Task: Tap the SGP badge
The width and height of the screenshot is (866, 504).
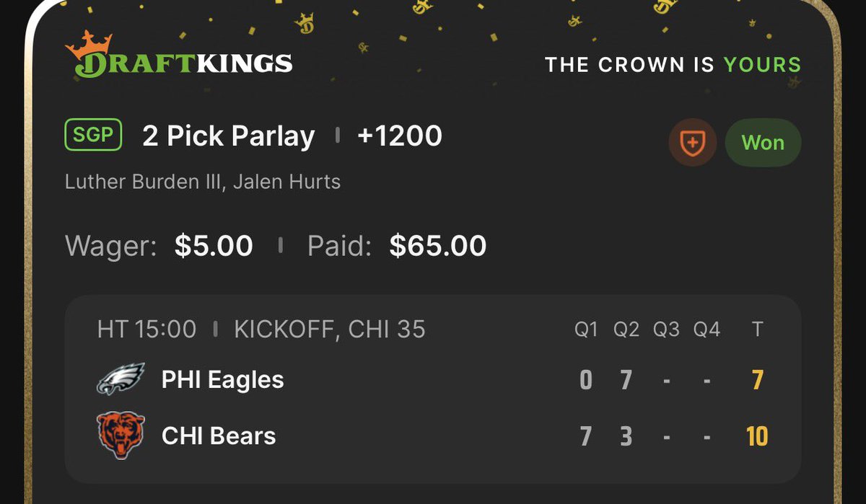Action: [93, 136]
